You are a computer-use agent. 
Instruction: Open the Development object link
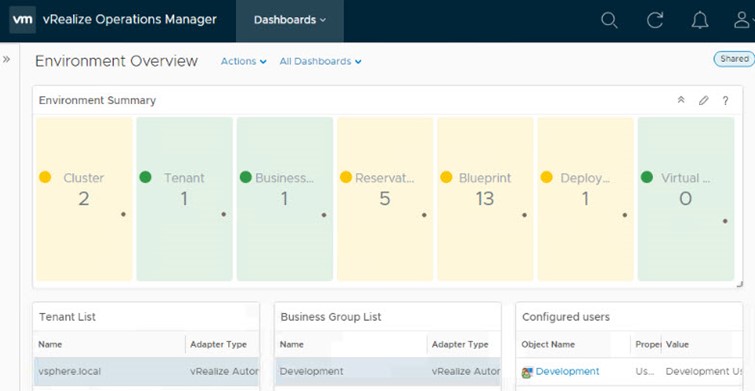(567, 371)
